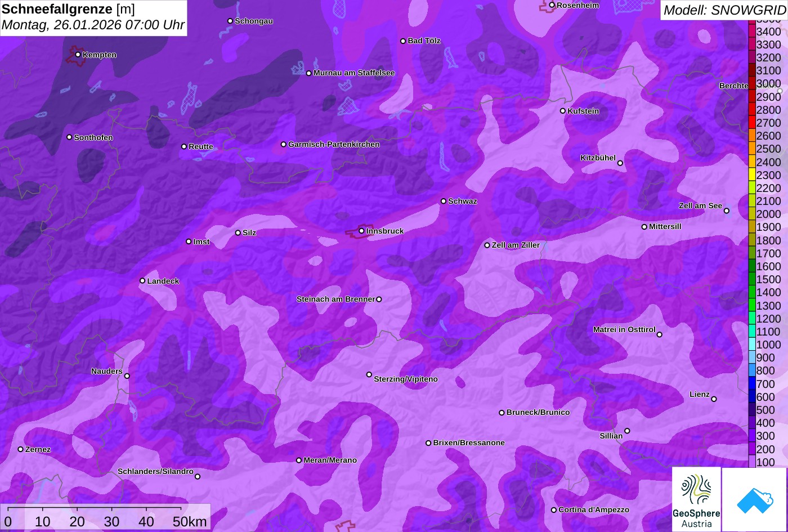Click the Kufstein marker dot

pyautogui.click(x=563, y=111)
